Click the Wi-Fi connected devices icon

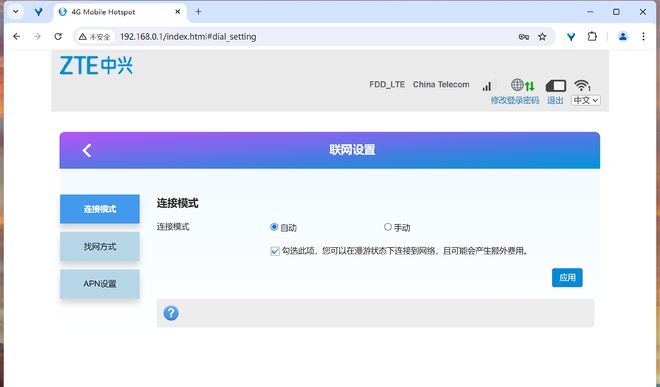(583, 85)
